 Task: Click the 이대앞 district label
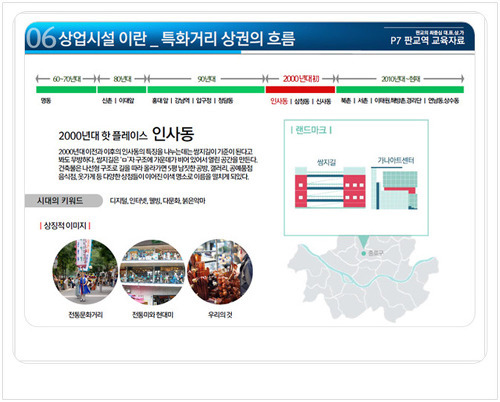pyautogui.click(x=126, y=101)
